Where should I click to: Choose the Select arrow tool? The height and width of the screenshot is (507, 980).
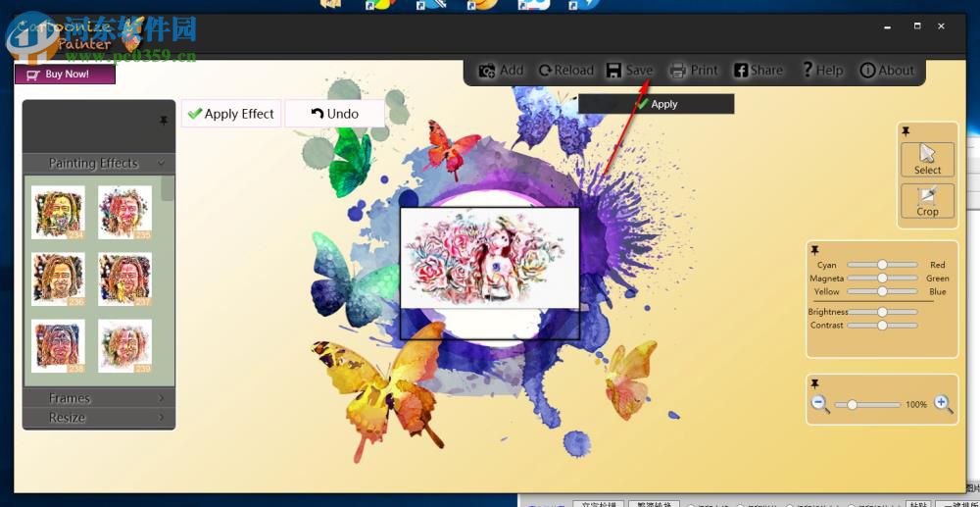pyautogui.click(x=927, y=160)
